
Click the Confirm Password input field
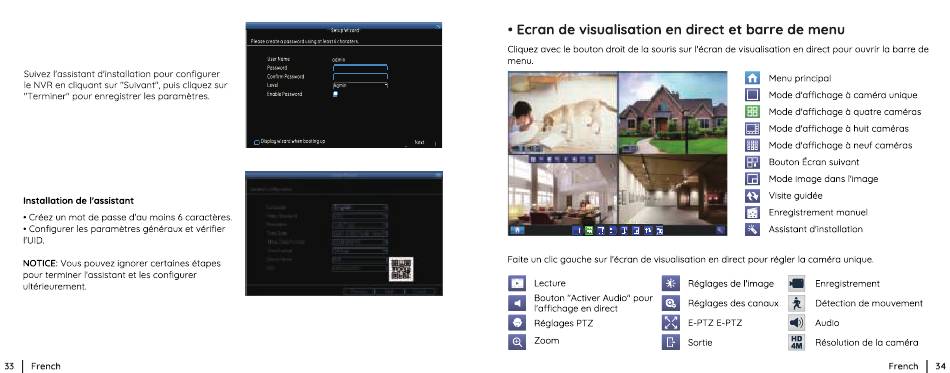[x=360, y=77]
